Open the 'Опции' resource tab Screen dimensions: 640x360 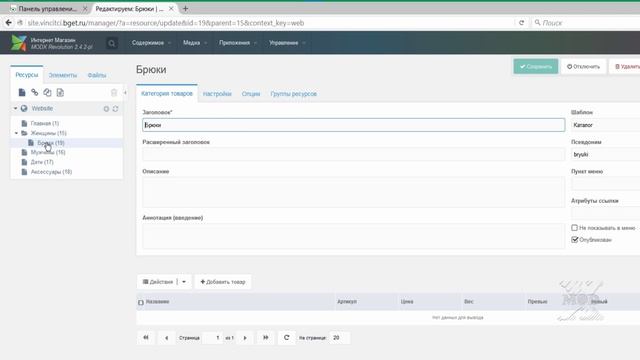[251, 94]
